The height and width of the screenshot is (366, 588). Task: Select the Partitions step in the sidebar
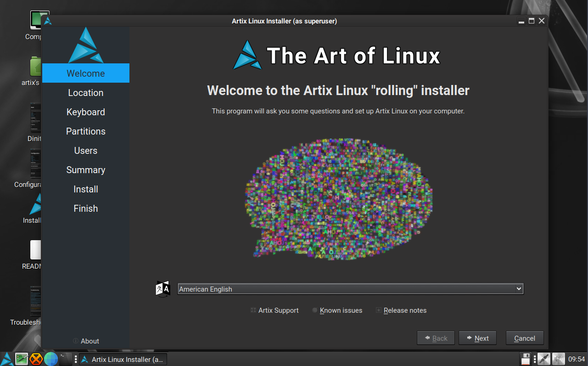[85, 131]
